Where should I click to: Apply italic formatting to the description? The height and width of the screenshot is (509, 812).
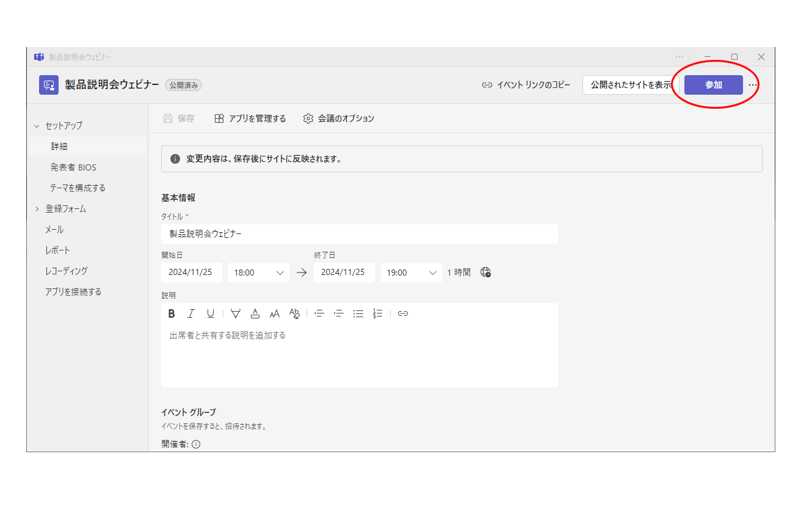[x=190, y=313]
